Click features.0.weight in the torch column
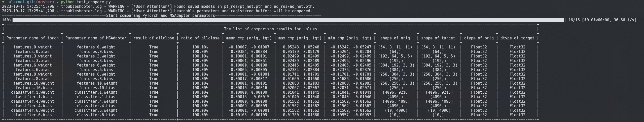 click(x=32, y=47)
